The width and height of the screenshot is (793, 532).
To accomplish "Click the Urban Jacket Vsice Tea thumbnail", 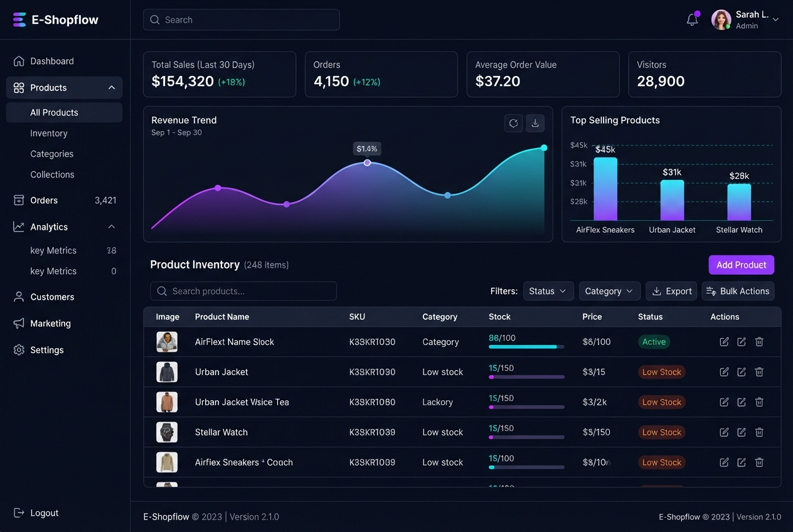I will [167, 402].
